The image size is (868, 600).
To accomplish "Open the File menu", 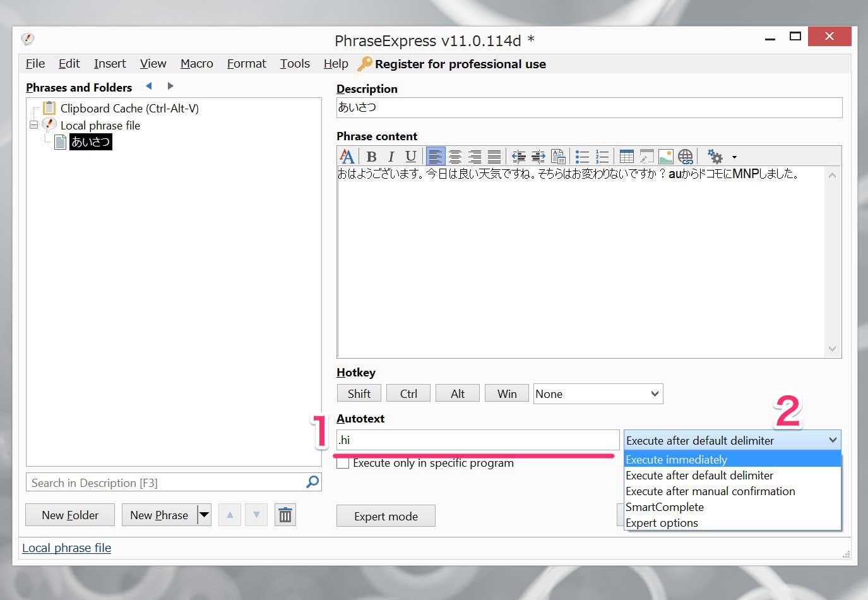I will click(35, 64).
